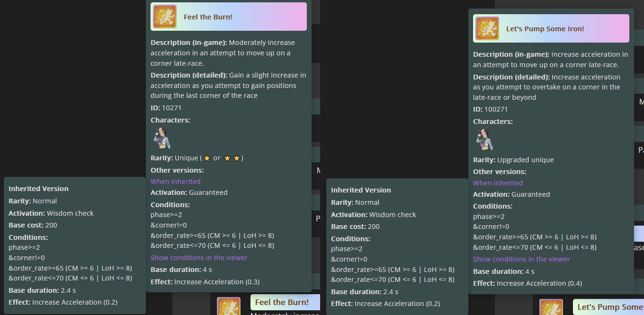
Task: Click 'Base cost: 200' in leftmost inherited panel
Action: (33, 225)
